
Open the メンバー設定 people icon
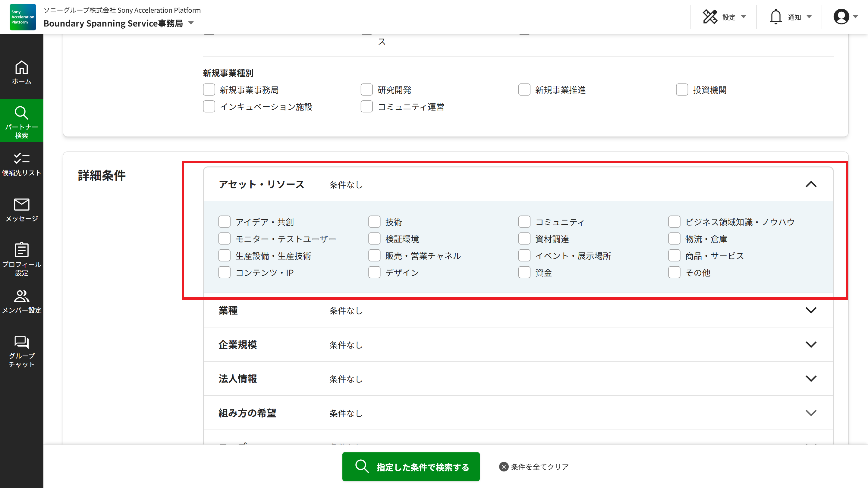point(22,296)
